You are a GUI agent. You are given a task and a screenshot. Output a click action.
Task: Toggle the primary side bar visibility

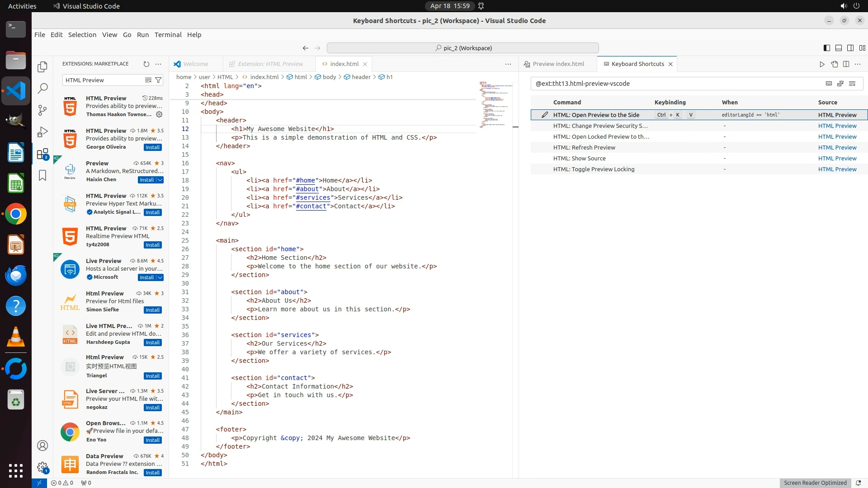[x=826, y=48]
